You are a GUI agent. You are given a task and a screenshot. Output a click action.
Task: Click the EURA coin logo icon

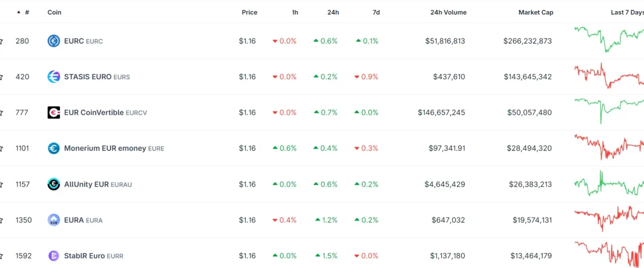point(54,220)
